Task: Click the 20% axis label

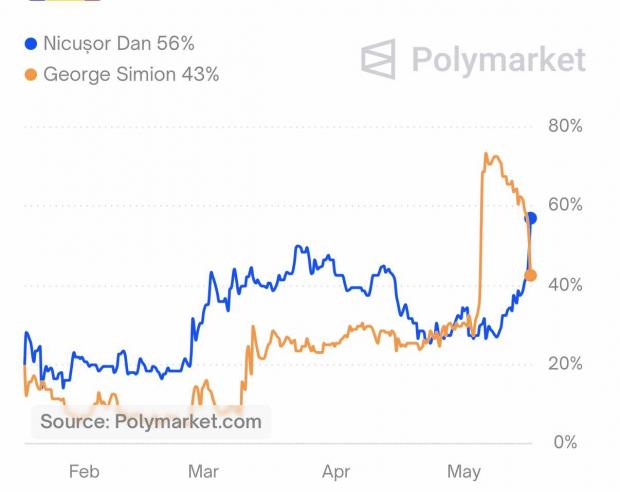Action: tap(564, 363)
